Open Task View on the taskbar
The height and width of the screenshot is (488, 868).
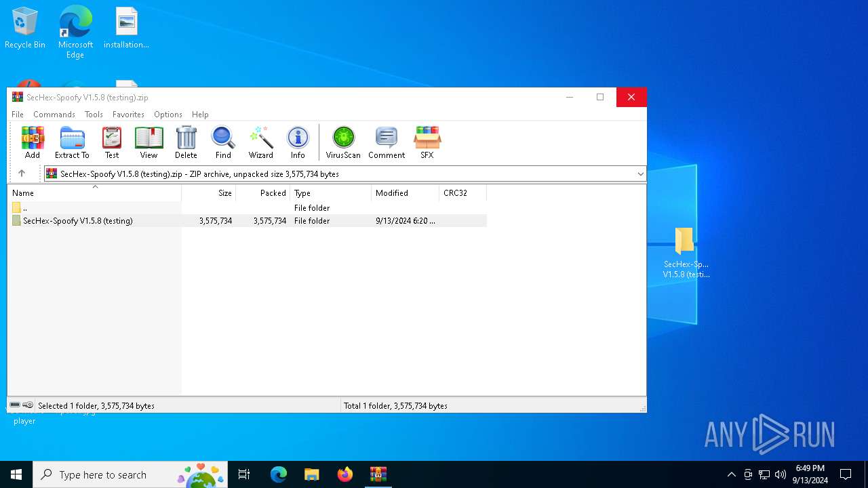coord(244,474)
